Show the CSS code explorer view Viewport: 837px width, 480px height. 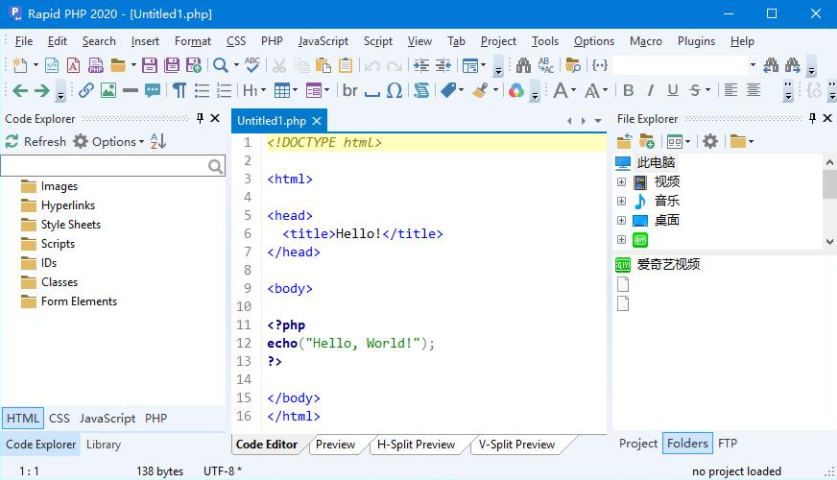pyautogui.click(x=59, y=418)
